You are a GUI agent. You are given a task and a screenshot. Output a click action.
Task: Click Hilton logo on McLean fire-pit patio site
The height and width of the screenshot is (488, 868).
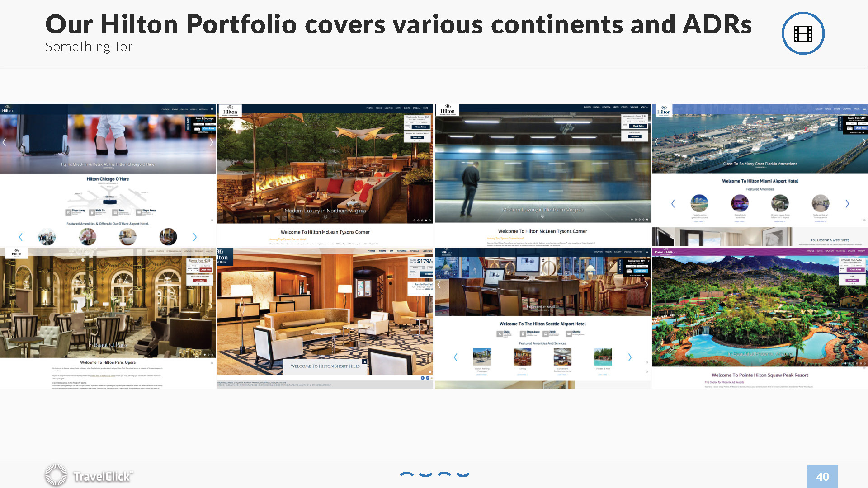(x=230, y=111)
